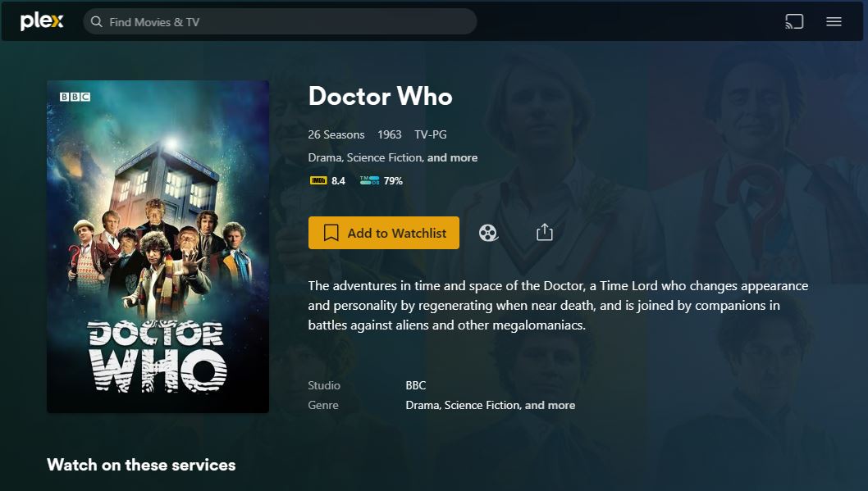This screenshot has height=491, width=868.
Task: Focus the Find Movies & TV search field
Action: coord(280,21)
